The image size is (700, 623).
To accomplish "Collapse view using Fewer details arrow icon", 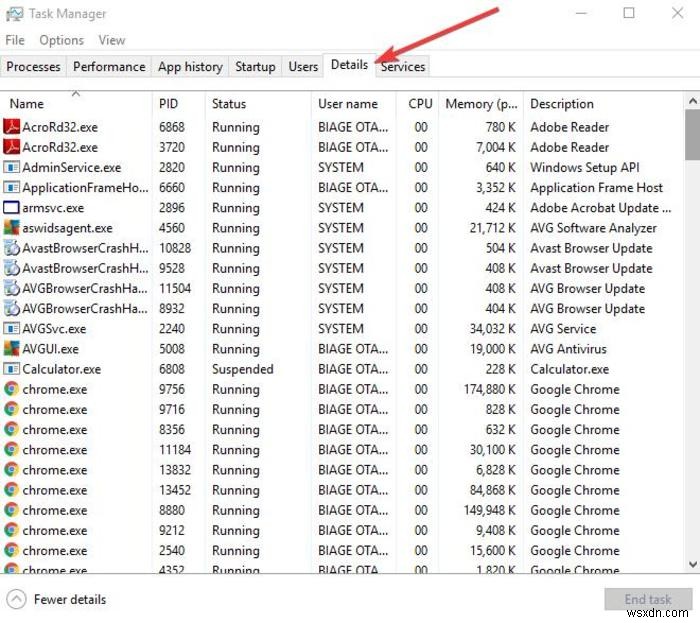I will (x=17, y=599).
